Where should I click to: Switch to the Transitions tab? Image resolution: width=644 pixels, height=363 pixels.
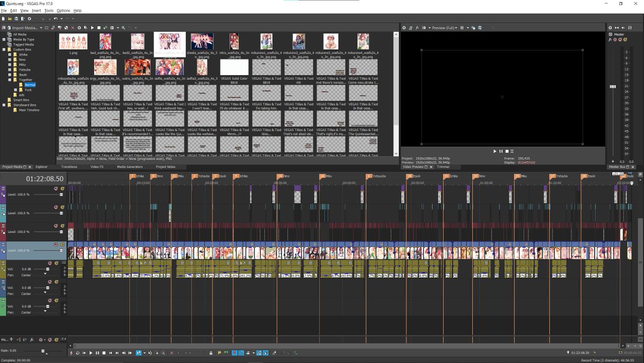click(x=69, y=167)
